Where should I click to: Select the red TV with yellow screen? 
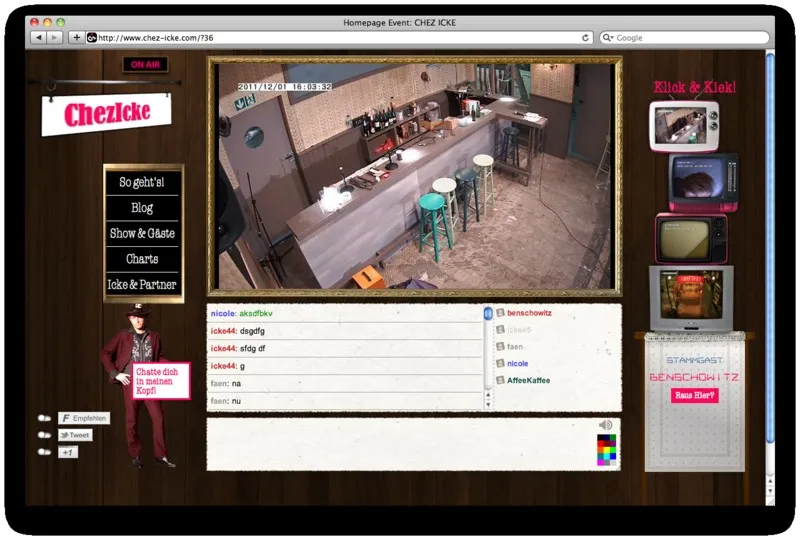pos(691,238)
